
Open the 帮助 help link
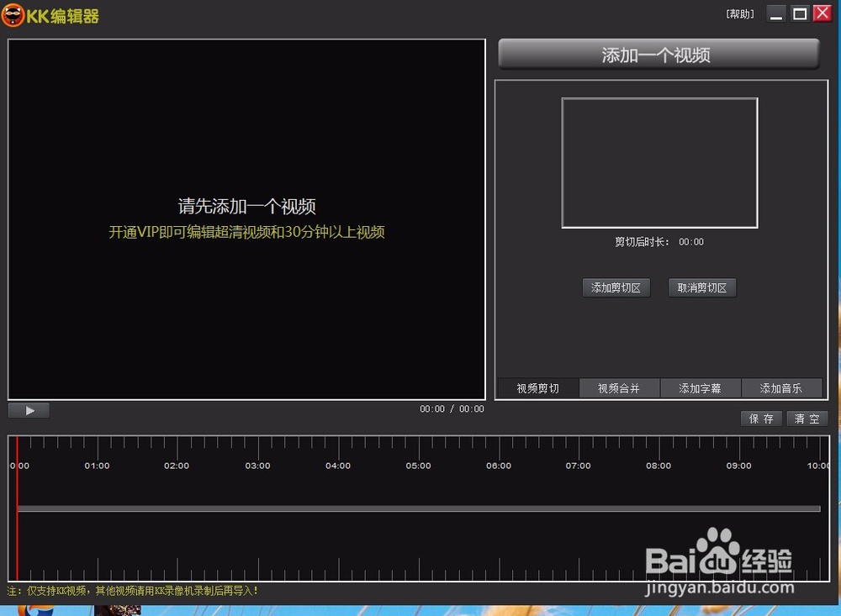pos(738,13)
